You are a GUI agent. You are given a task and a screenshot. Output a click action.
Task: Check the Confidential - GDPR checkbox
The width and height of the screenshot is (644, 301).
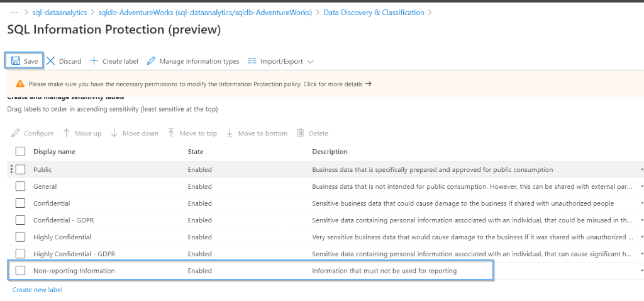[20, 220]
